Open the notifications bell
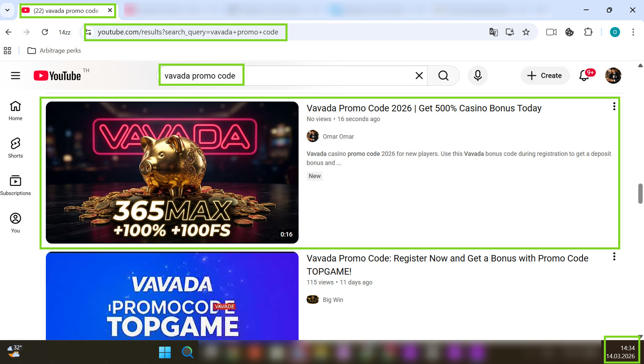644x364 pixels. [x=584, y=76]
